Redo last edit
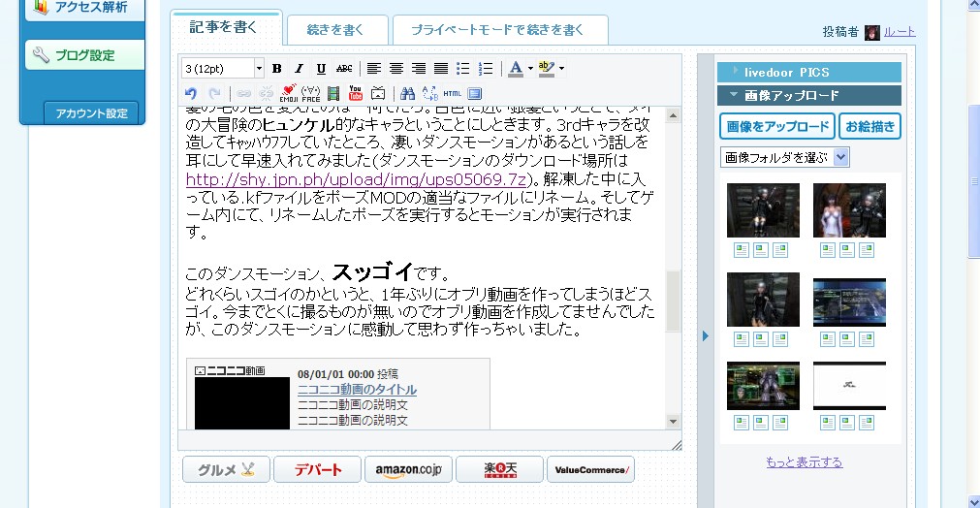The image size is (980, 508). tap(214, 94)
